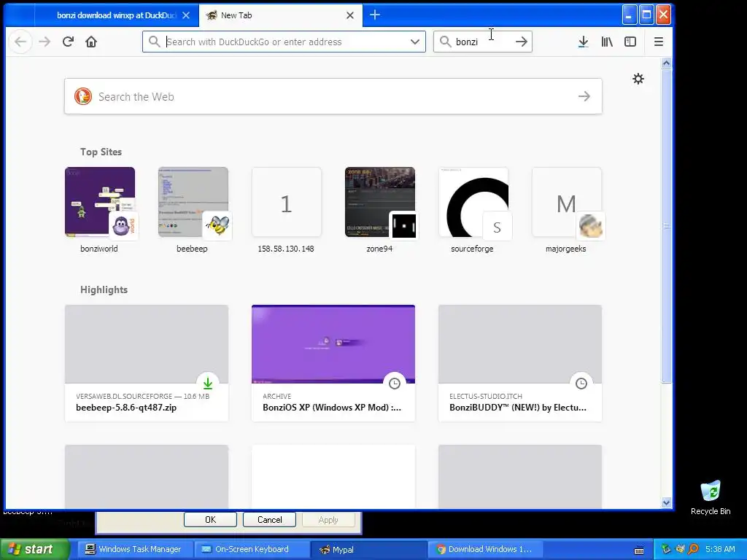Click the keyboard tray icon
This screenshot has height=560, width=747.
pyautogui.click(x=639, y=551)
